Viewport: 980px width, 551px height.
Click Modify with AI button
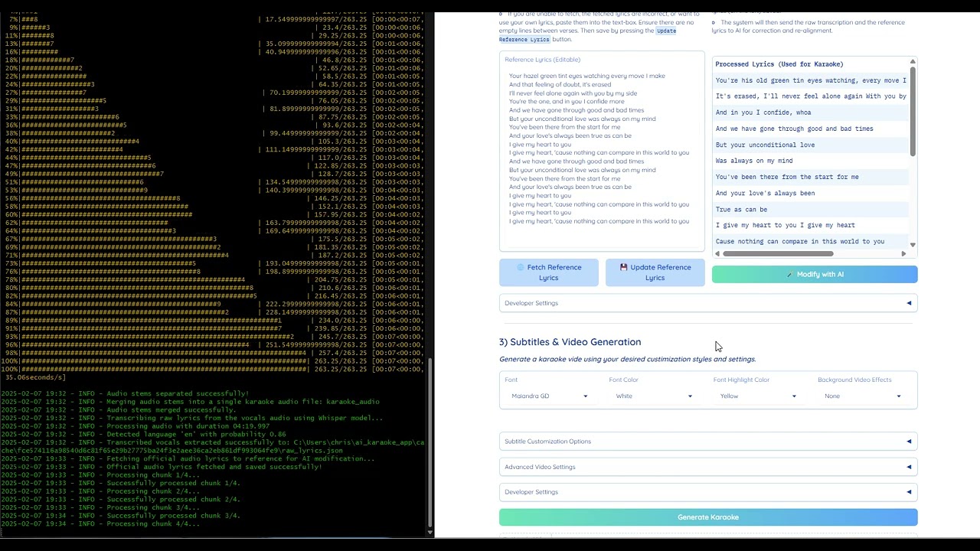click(x=815, y=274)
